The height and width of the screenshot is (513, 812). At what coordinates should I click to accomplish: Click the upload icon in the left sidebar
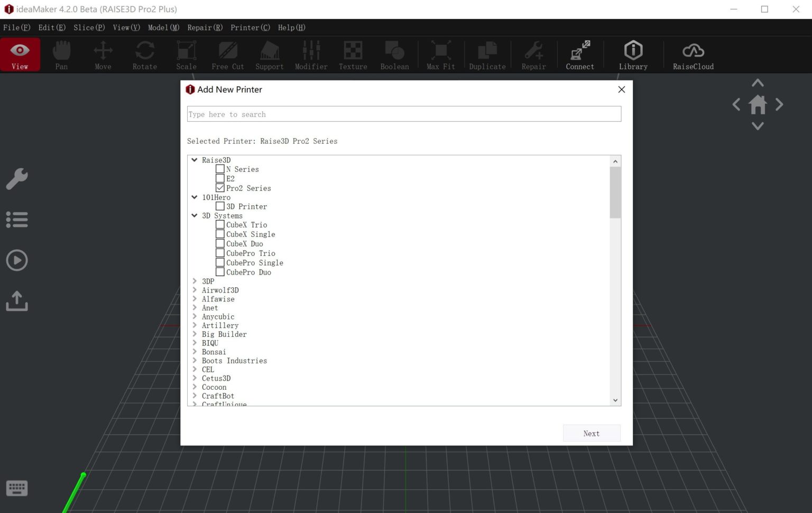(x=17, y=301)
